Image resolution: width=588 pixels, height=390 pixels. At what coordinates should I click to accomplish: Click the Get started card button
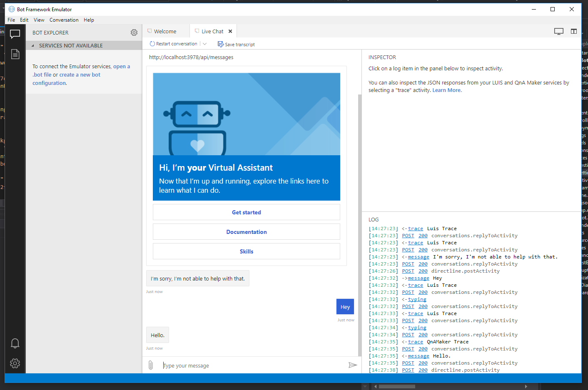(247, 212)
